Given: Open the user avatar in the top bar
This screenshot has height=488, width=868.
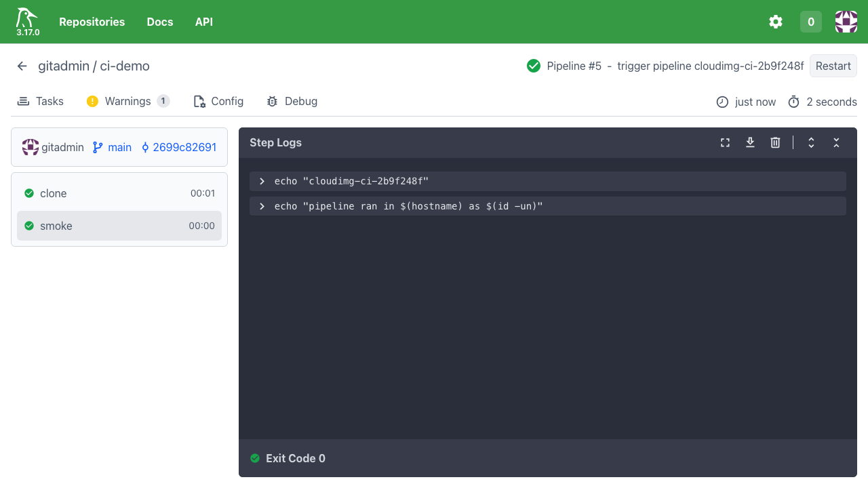Looking at the screenshot, I should point(846,22).
